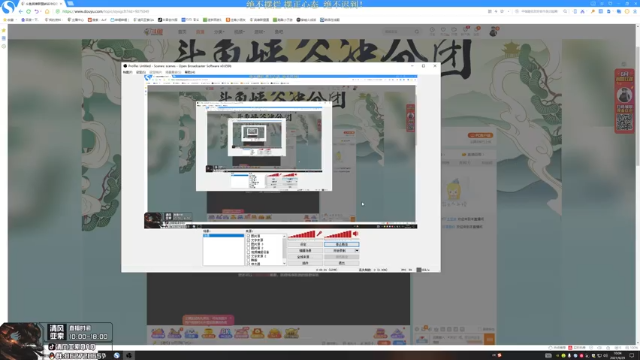Select the highlighted scene in OBS Scenes list
The height and width of the screenshot is (360, 640).
223,236
